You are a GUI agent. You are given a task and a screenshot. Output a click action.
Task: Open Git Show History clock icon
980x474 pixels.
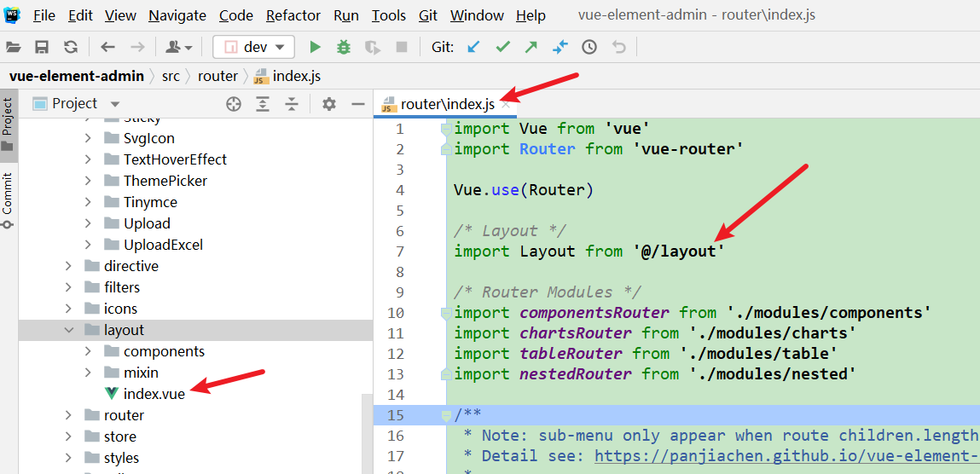pos(589,47)
